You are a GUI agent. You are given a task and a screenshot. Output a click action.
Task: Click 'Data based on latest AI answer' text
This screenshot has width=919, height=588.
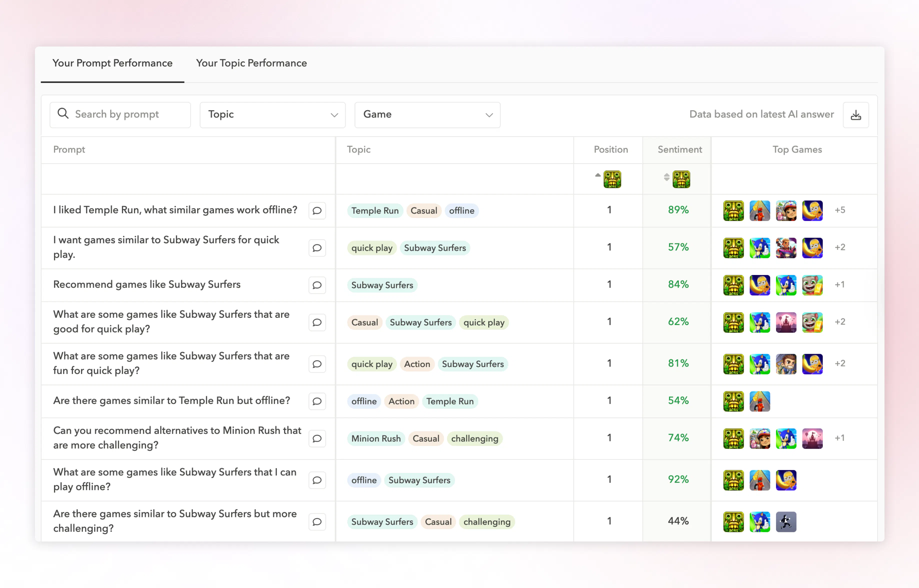(x=761, y=114)
